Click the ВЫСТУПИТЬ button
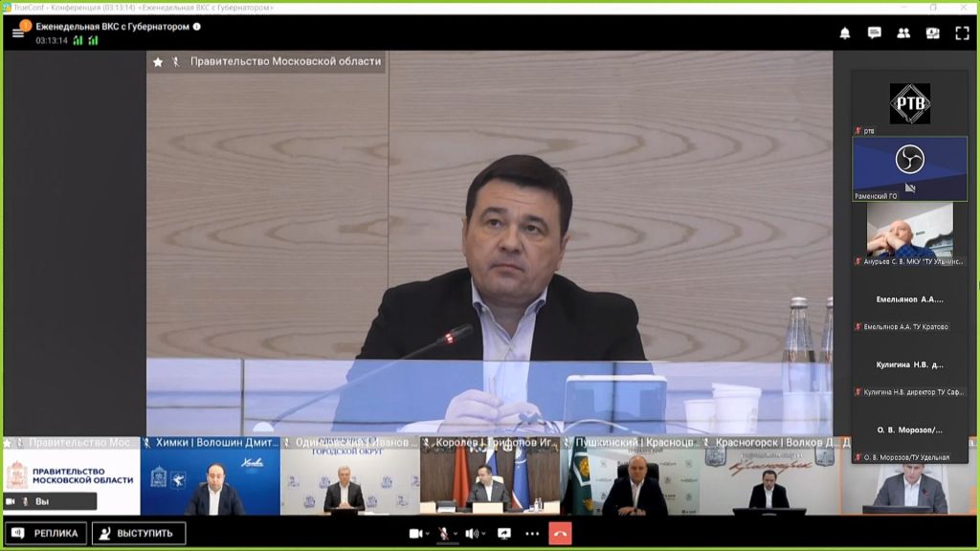The image size is (980, 551). 139,534
